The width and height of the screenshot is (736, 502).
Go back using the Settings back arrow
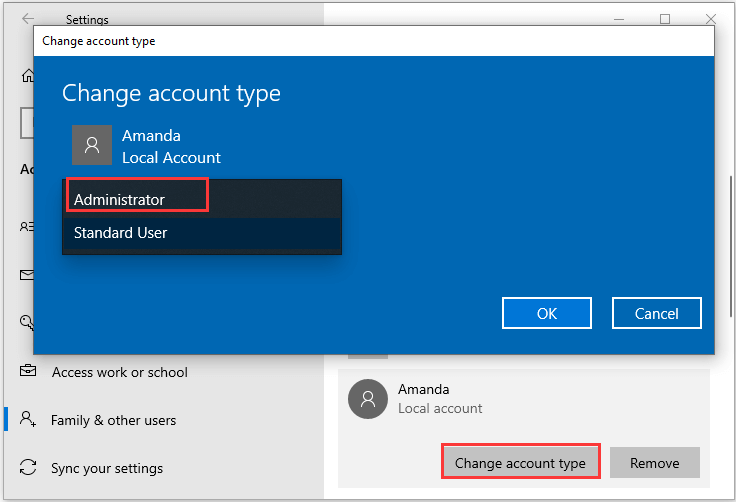tap(28, 18)
